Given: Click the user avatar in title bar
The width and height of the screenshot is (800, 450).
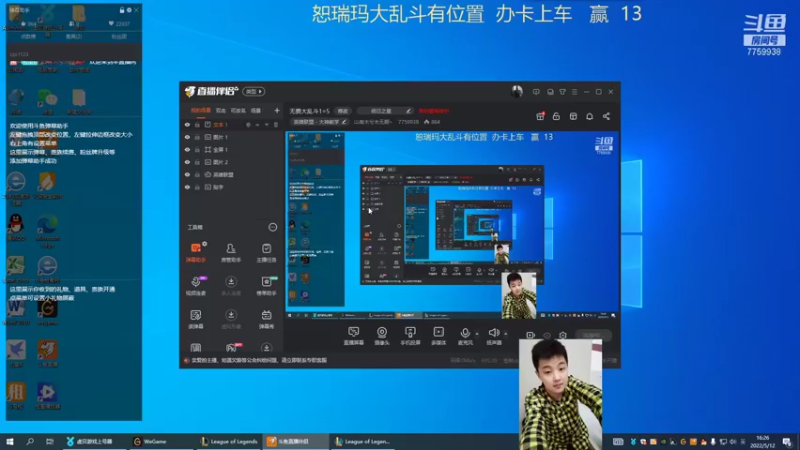Looking at the screenshot, I should (x=517, y=91).
